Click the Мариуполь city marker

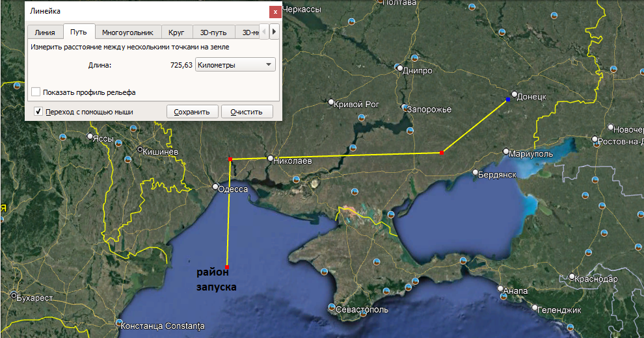(x=506, y=151)
